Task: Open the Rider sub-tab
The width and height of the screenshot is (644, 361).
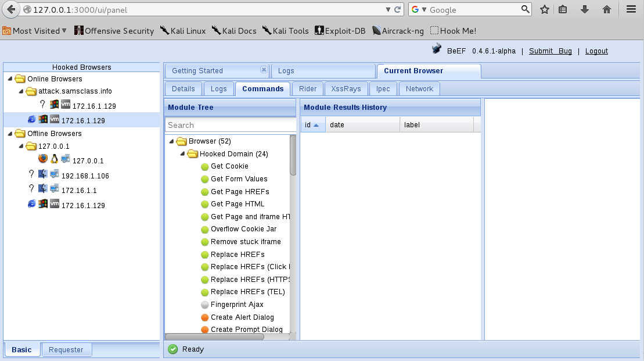Action: [x=308, y=89]
